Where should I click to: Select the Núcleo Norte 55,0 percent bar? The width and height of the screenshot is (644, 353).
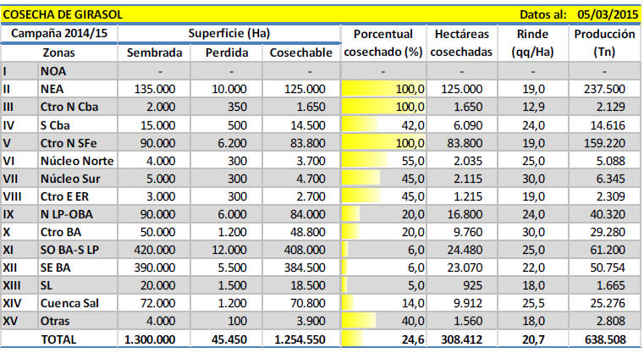coord(384,160)
